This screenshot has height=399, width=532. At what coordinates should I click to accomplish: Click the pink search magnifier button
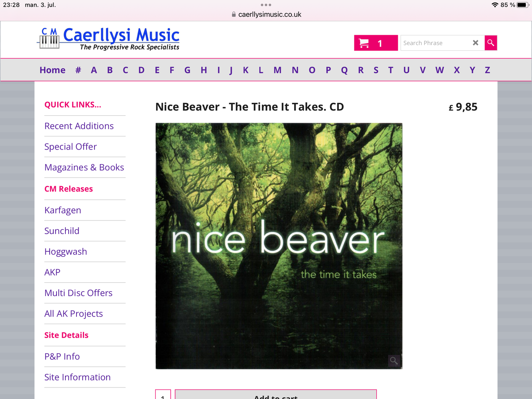tap(491, 43)
